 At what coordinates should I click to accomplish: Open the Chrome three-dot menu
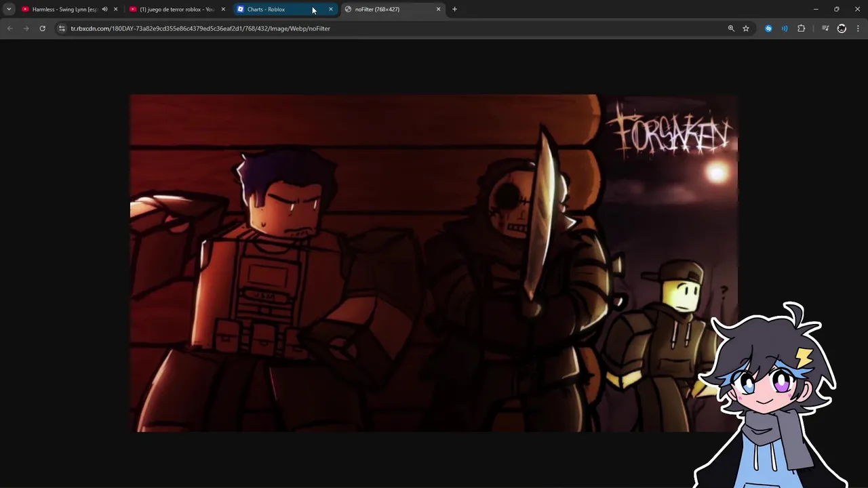click(859, 28)
